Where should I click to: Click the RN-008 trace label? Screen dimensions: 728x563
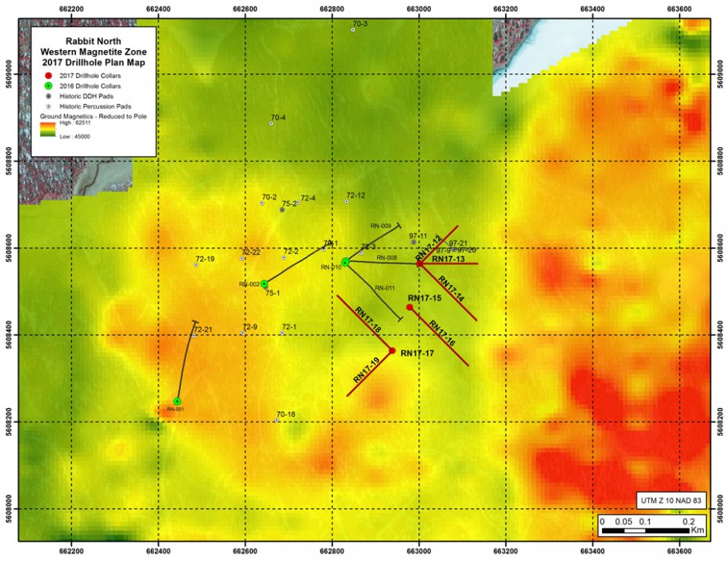(x=387, y=258)
